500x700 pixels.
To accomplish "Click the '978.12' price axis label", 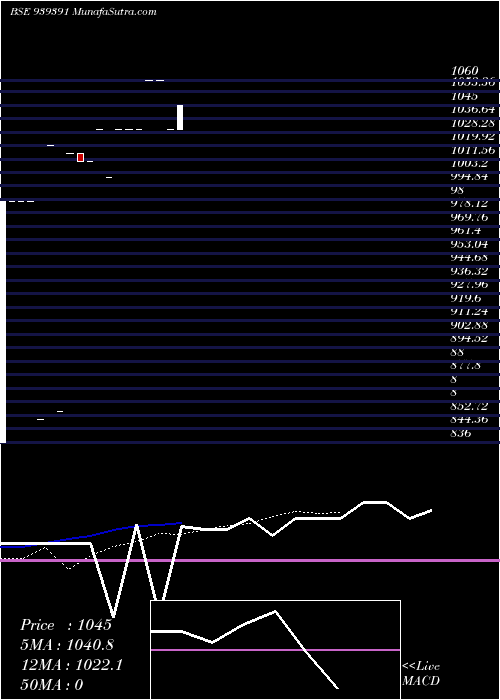I will tap(470, 204).
